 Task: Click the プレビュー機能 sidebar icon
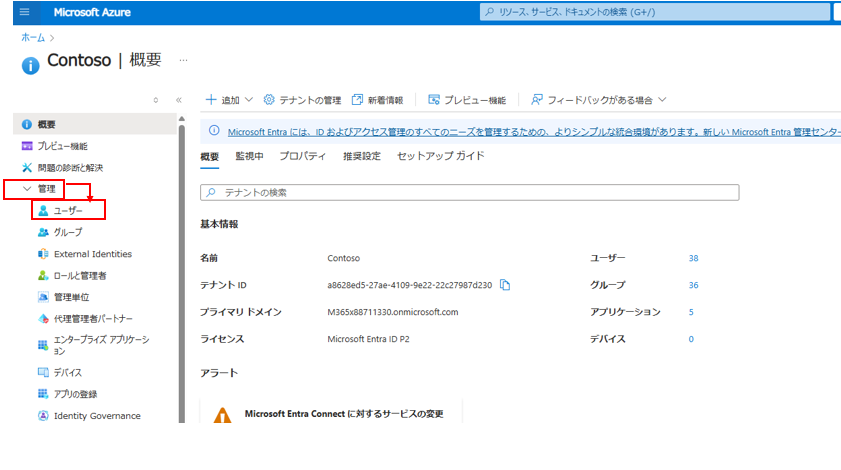pyautogui.click(x=27, y=146)
